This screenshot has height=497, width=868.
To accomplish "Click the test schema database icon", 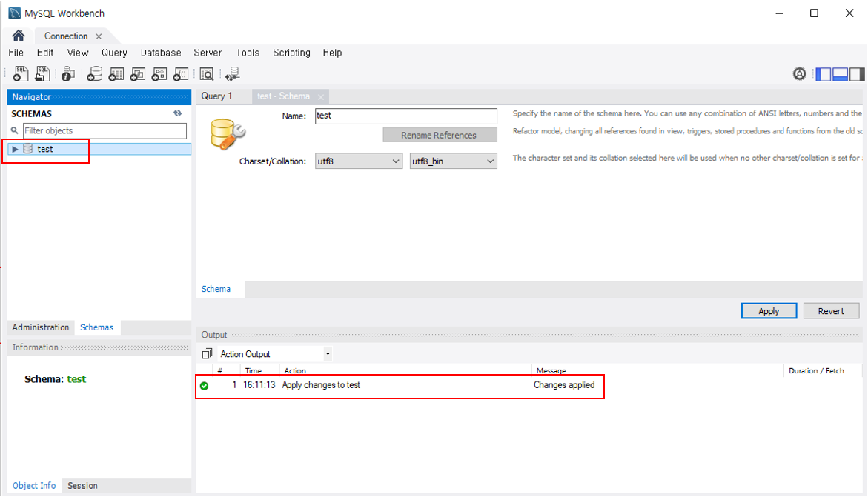I will (27, 149).
